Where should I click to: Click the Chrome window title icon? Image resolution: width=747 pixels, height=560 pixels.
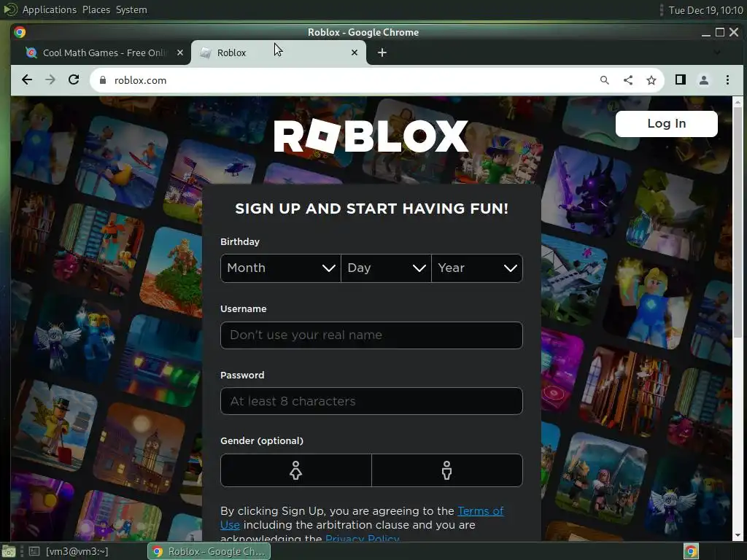click(20, 32)
